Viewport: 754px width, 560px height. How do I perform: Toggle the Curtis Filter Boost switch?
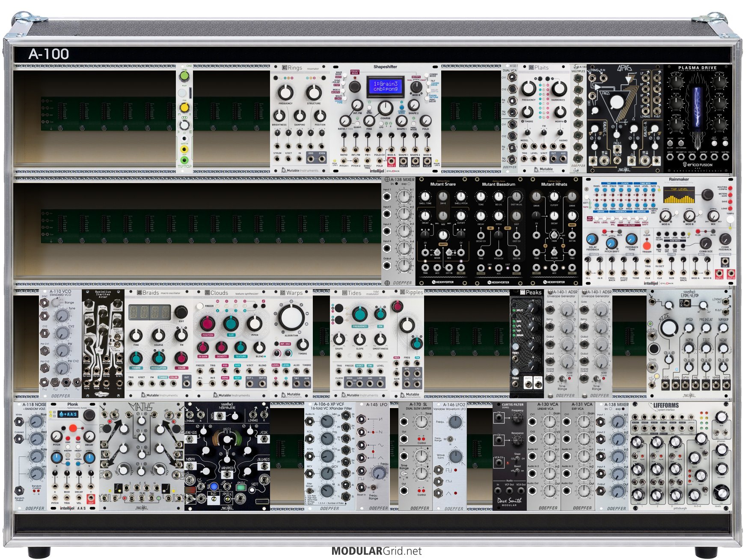517,470
